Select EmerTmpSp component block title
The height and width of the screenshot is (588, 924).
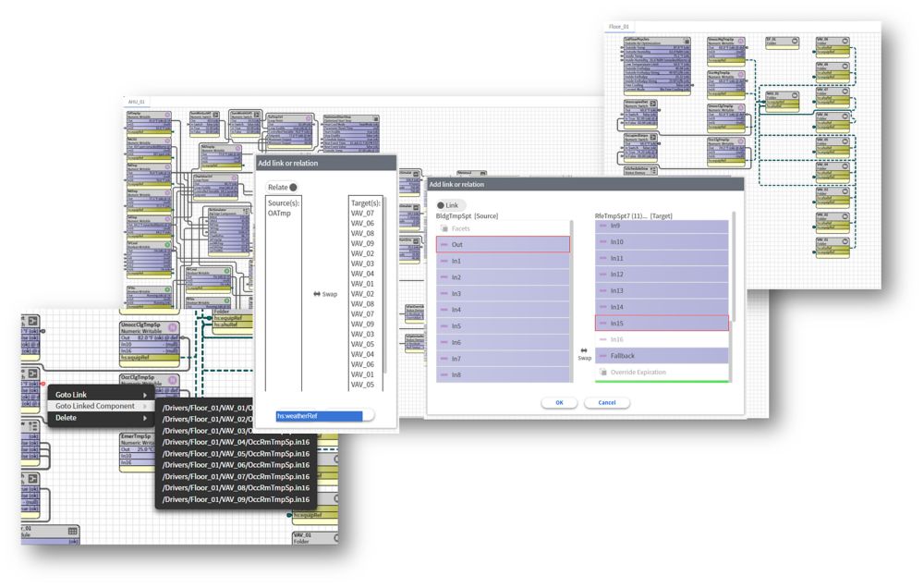pos(136,435)
